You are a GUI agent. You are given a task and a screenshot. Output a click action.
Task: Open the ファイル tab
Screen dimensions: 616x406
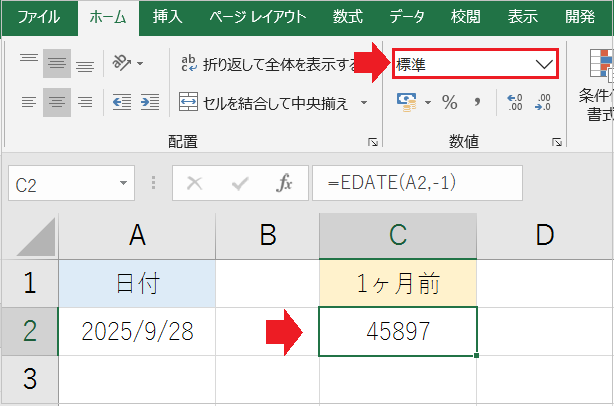[38, 17]
